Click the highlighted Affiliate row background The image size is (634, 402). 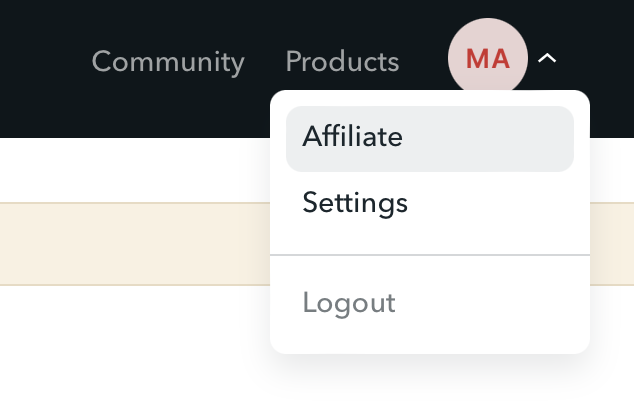pos(500,138)
